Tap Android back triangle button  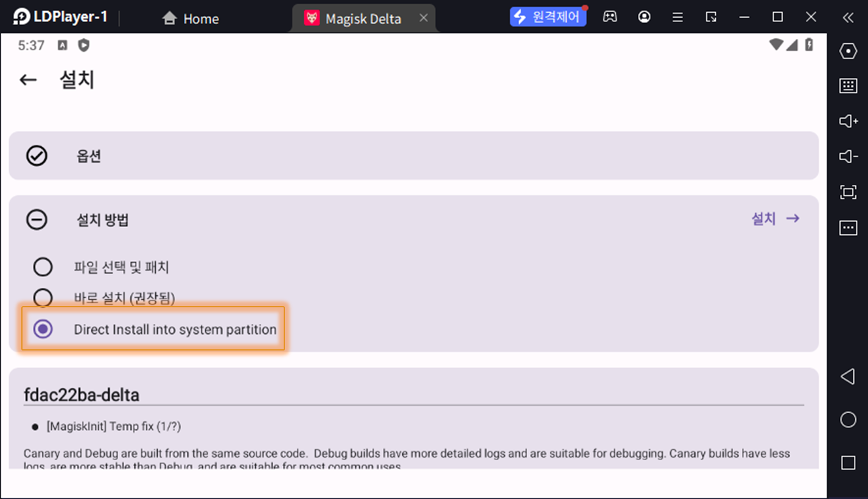coord(847,377)
